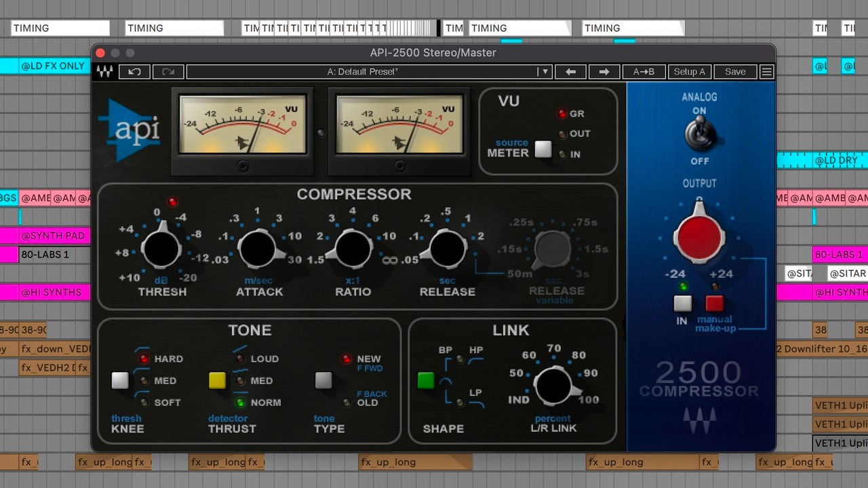868x488 pixels.
Task: Click the HARD knee indicator
Action: pyautogui.click(x=144, y=359)
